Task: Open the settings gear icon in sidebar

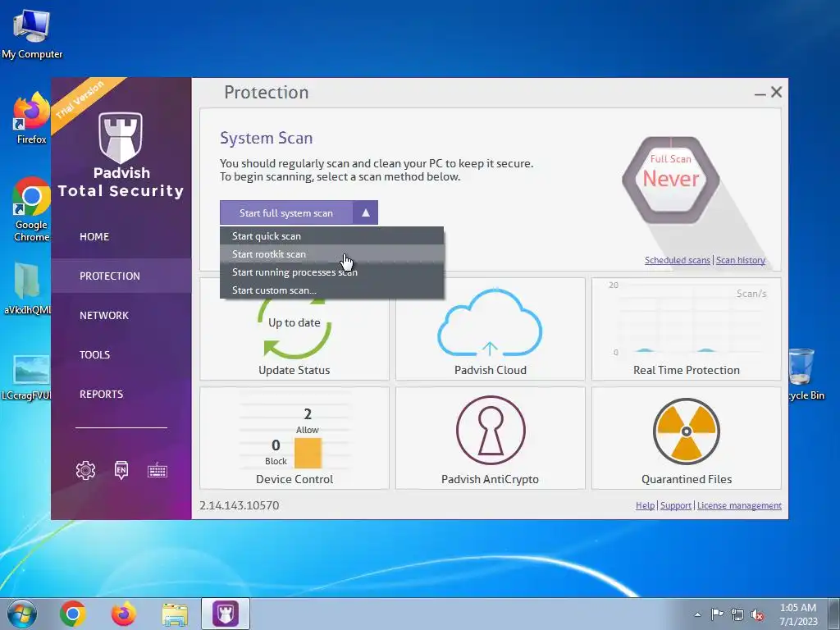Action: pyautogui.click(x=85, y=470)
